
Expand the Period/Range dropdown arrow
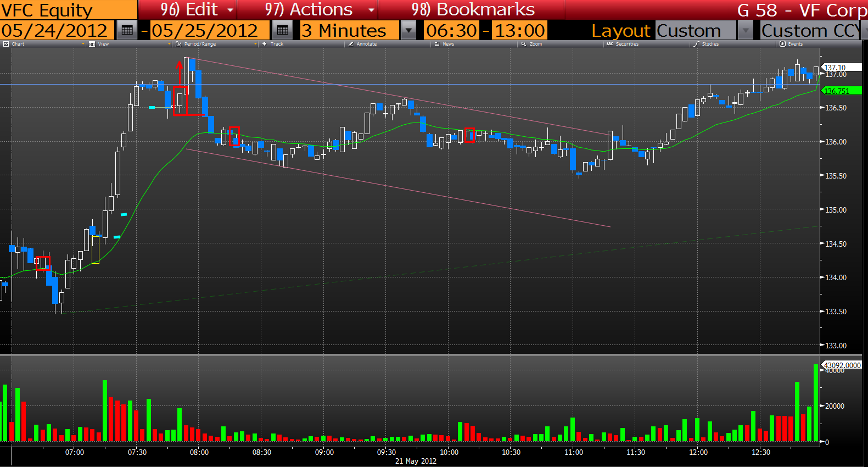(x=256, y=44)
